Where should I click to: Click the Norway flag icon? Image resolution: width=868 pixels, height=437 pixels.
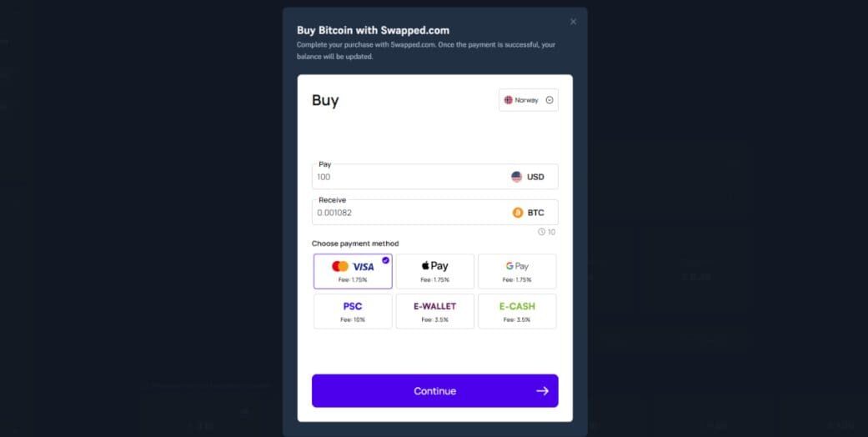pos(508,100)
